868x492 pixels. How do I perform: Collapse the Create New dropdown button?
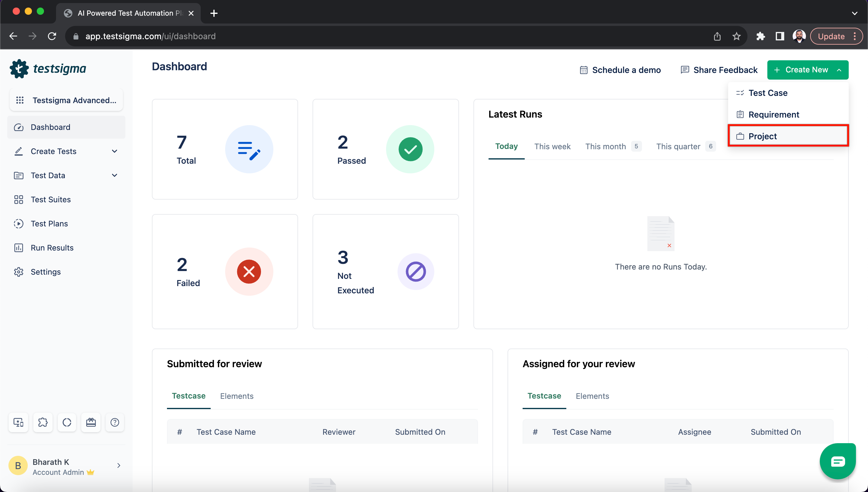pyautogui.click(x=807, y=70)
